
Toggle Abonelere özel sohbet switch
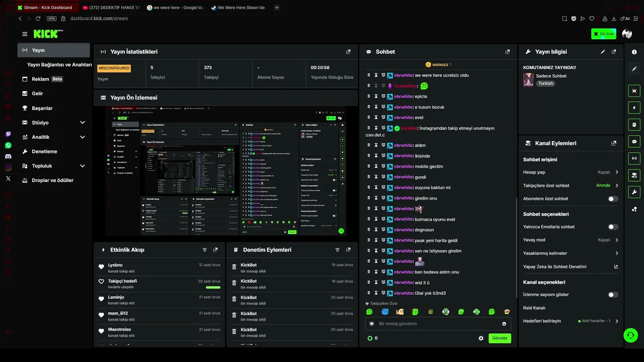click(x=613, y=199)
